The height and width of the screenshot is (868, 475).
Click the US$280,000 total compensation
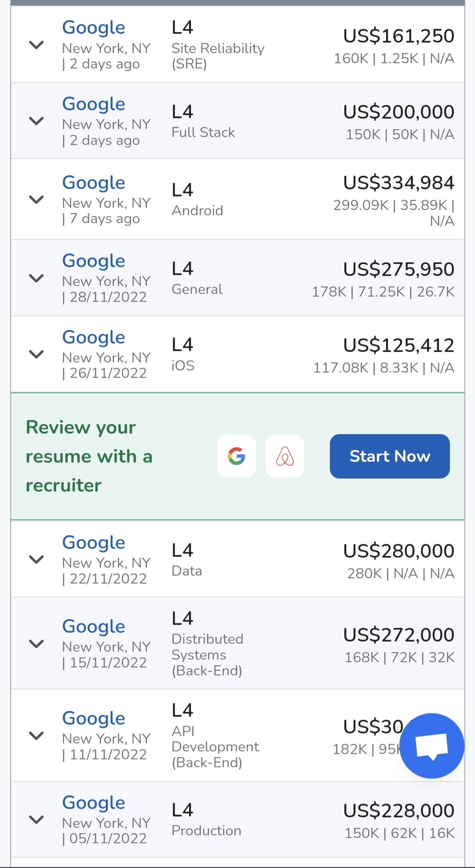coord(399,551)
